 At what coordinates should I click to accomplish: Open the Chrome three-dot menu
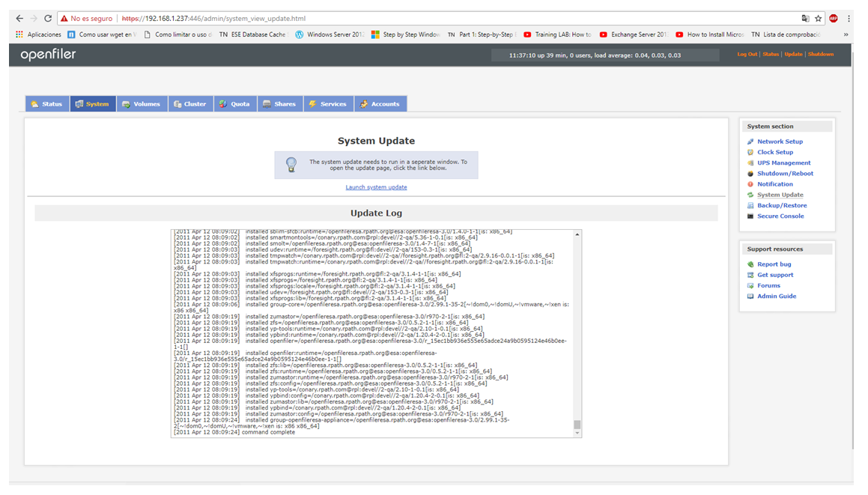point(849,18)
